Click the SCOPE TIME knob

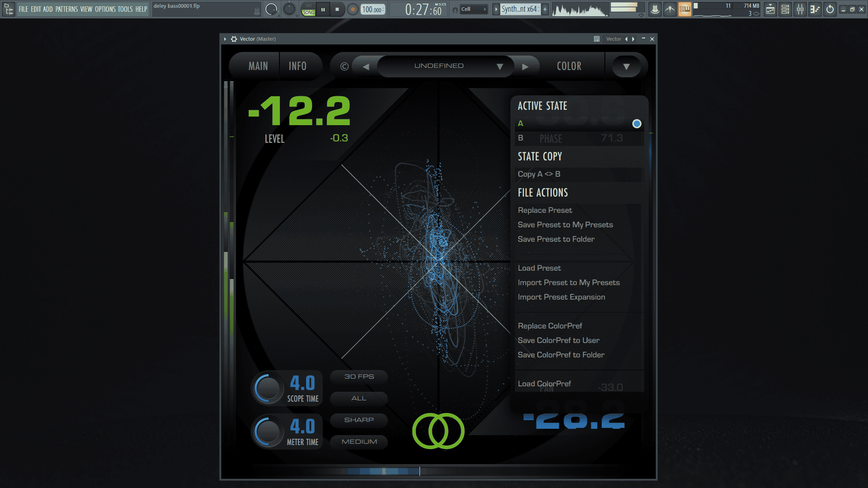[268, 388]
